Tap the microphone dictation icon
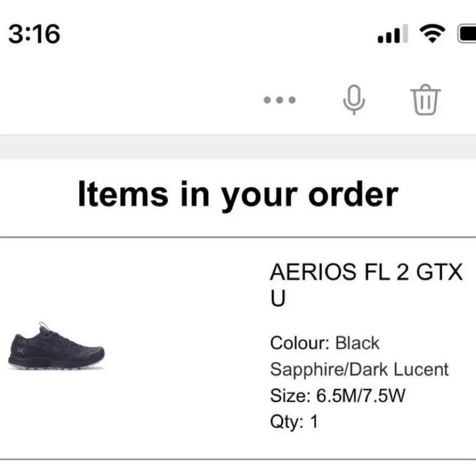The height and width of the screenshot is (476, 476). pyautogui.click(x=354, y=100)
